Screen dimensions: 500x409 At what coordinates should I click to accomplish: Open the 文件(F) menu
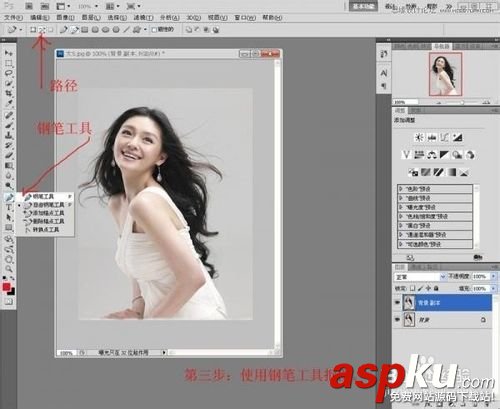[x=13, y=17]
